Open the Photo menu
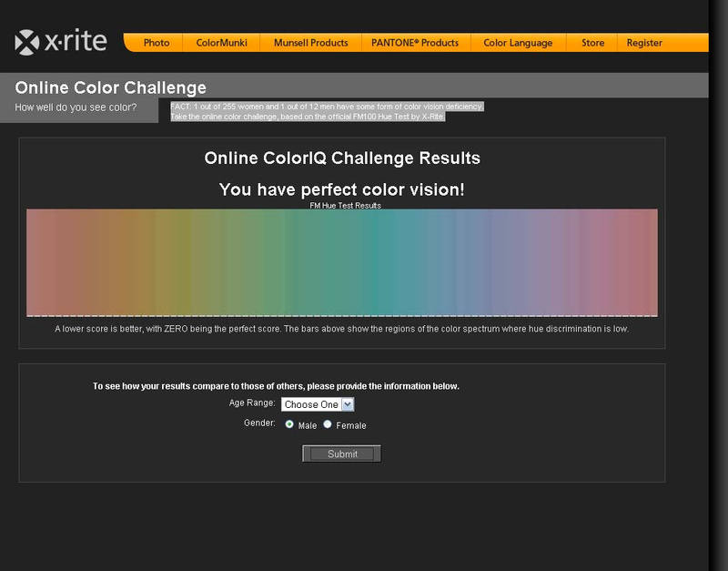728x571 pixels. coord(156,43)
